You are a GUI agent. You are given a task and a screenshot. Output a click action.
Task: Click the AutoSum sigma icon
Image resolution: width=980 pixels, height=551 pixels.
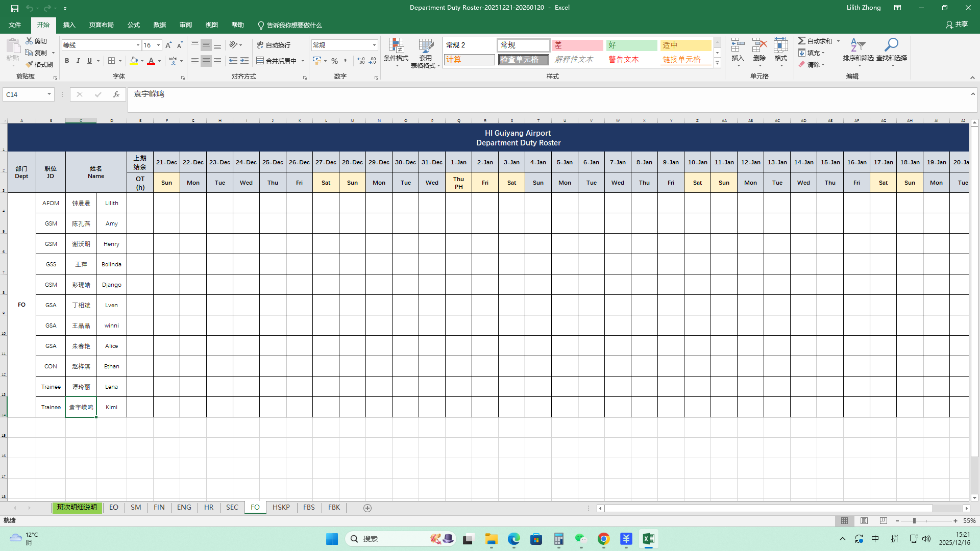802,41
